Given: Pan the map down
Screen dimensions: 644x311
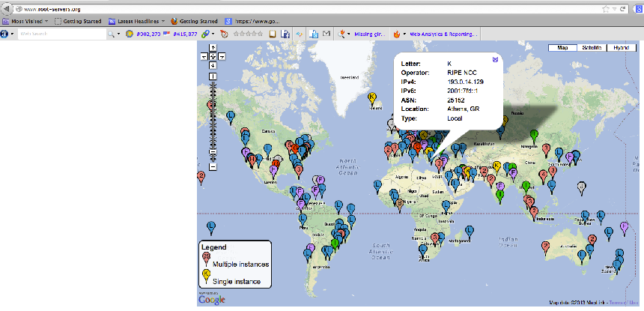Looking at the screenshot, I should 213,65.
